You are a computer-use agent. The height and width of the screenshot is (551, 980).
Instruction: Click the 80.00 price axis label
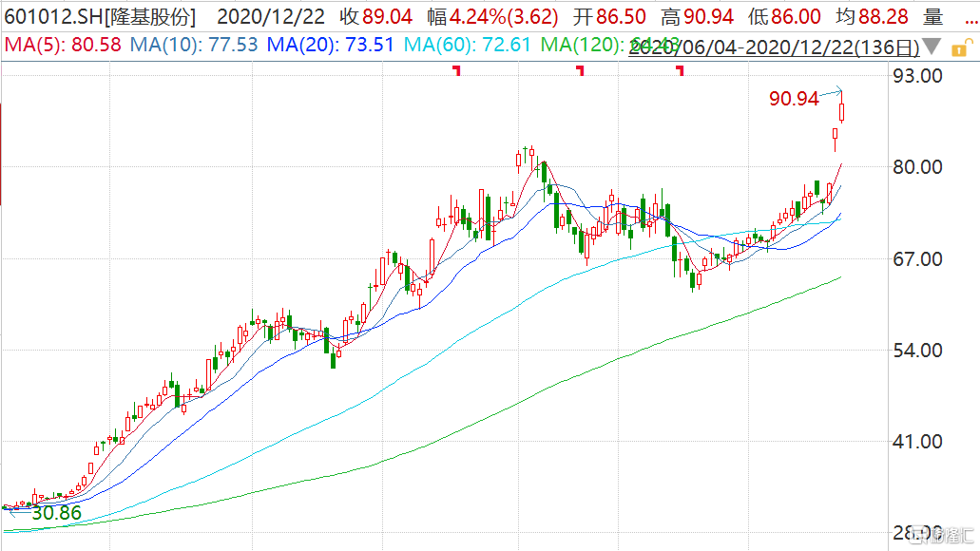917,167
